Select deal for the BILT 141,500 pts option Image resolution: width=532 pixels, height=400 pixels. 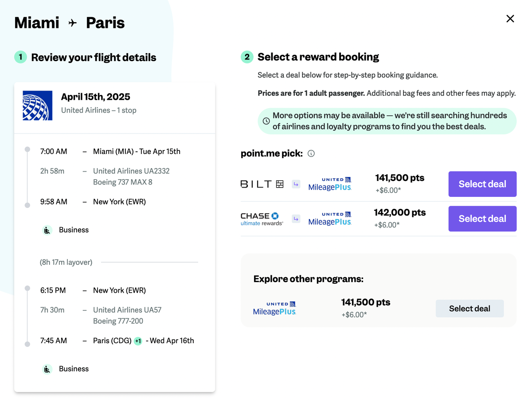tap(482, 184)
